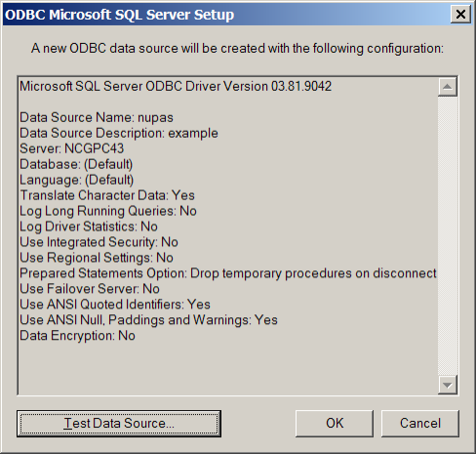Click the Language: (Default) entry
Screen dimensions: 476x454
pyautogui.click(x=77, y=180)
